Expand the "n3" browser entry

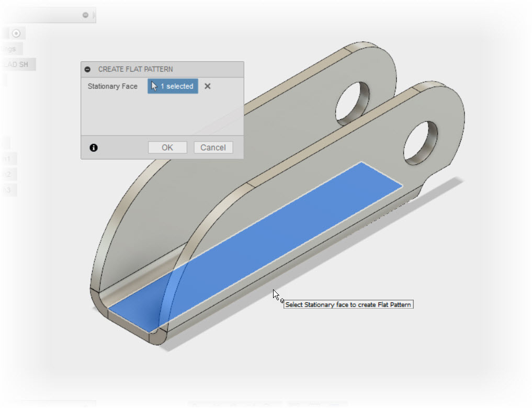click(8, 189)
